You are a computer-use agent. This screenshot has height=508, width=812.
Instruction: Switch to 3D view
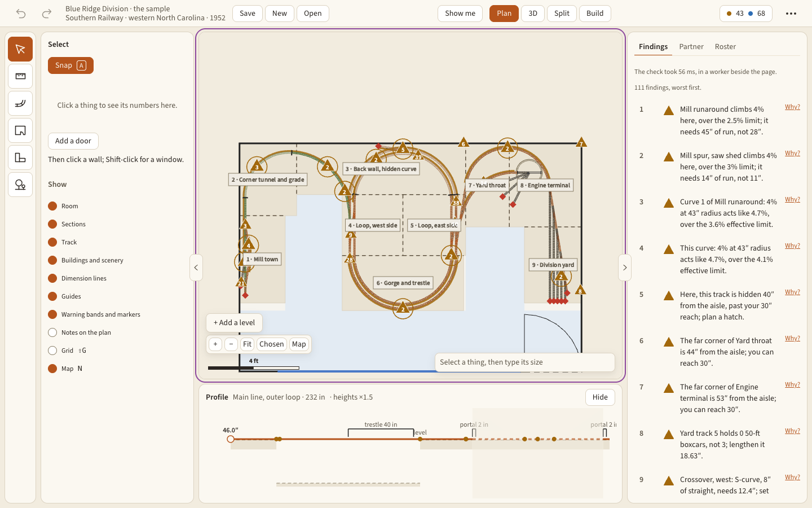[533, 14]
